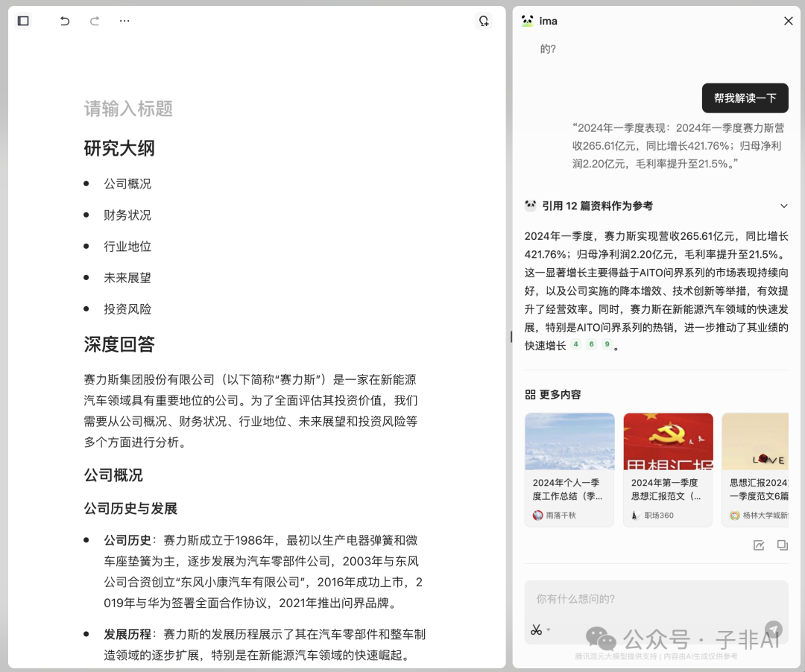Click the 更多内容 section label

point(560,394)
